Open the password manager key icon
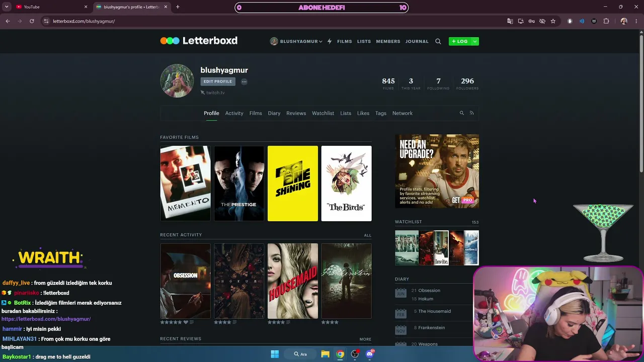Image resolution: width=644 pixels, height=362 pixels. click(x=531, y=21)
